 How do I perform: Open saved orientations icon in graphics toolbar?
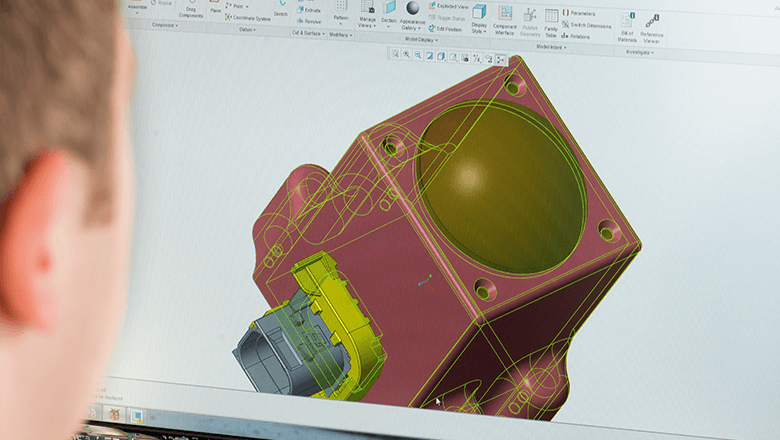point(453,57)
